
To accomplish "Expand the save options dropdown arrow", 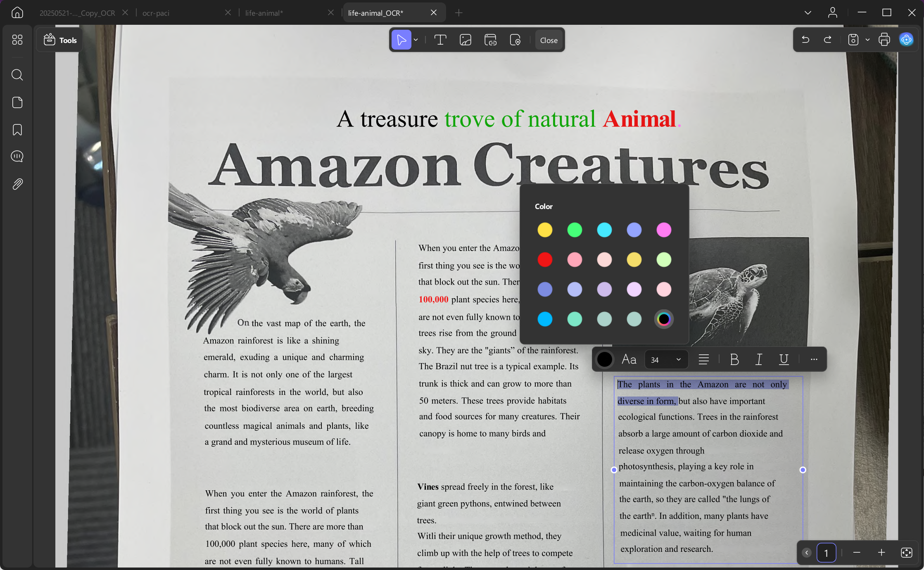I will [867, 40].
